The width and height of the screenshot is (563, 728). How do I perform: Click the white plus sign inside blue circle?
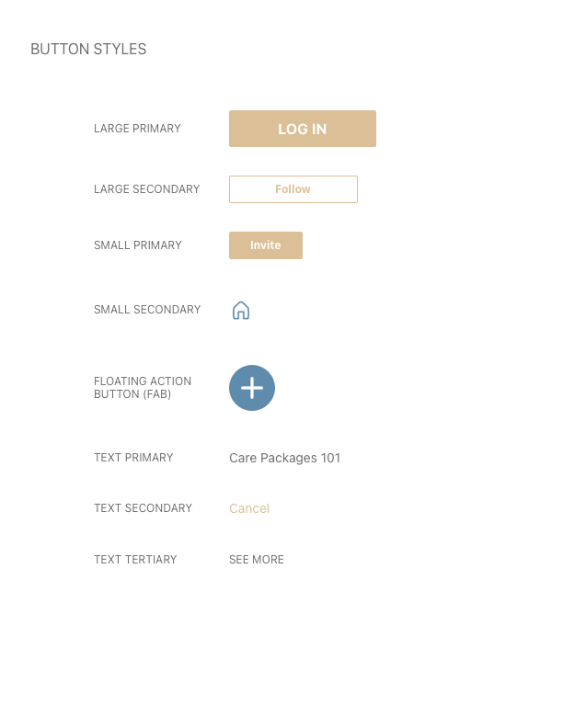coord(252,388)
